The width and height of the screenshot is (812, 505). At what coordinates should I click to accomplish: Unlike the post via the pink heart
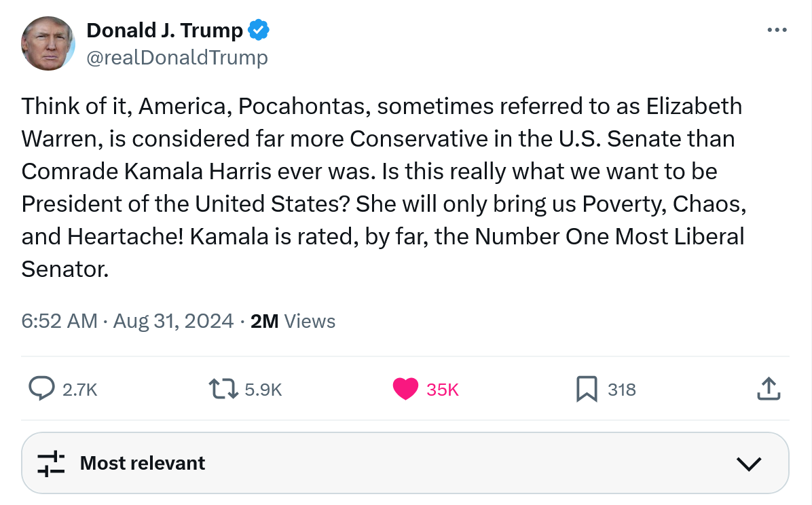pos(405,389)
